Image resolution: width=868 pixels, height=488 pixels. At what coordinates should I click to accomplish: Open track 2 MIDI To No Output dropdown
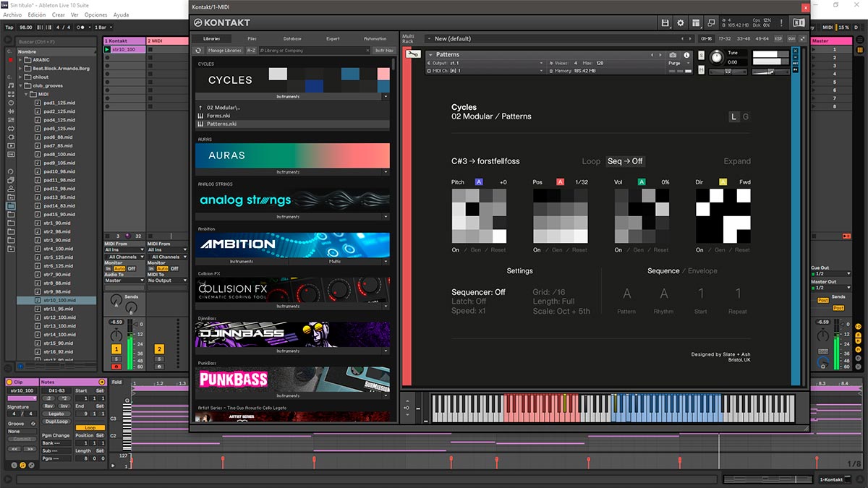[167, 281]
